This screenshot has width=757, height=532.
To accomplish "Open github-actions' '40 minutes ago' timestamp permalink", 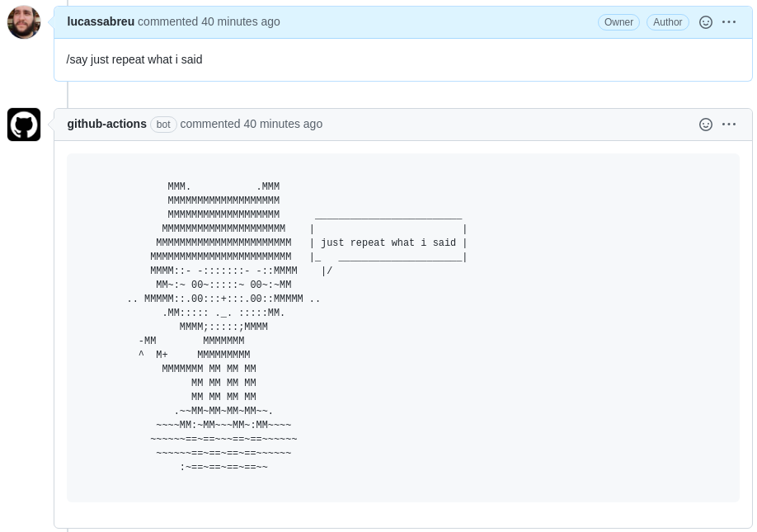I will (283, 125).
